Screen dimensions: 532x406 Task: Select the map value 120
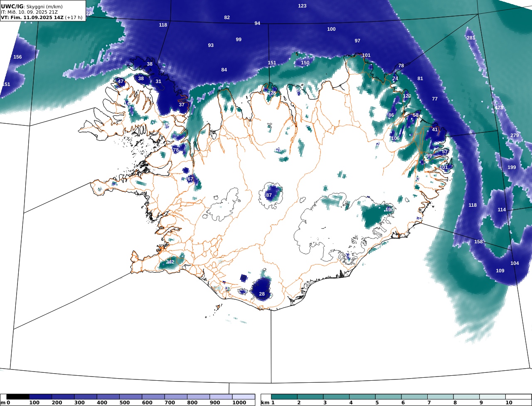pos(407,96)
